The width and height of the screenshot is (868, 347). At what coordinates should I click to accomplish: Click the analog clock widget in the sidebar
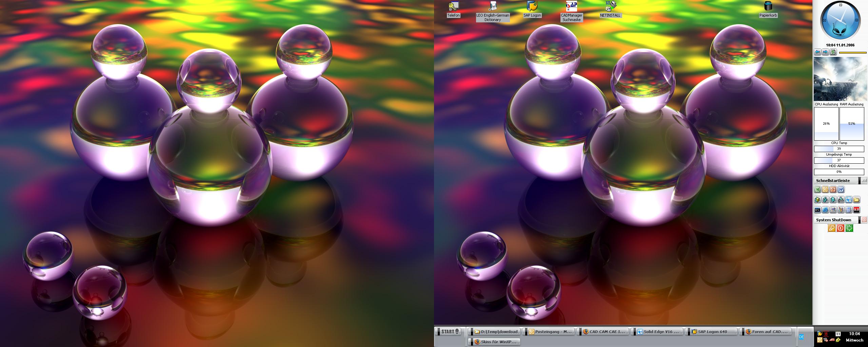point(840,21)
